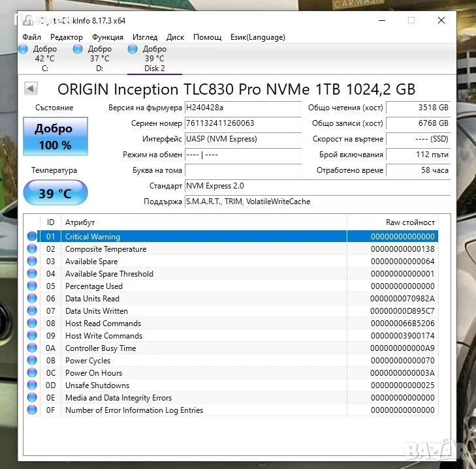Click the Добро 100 % health status button
476x469 pixels.
tap(56, 136)
